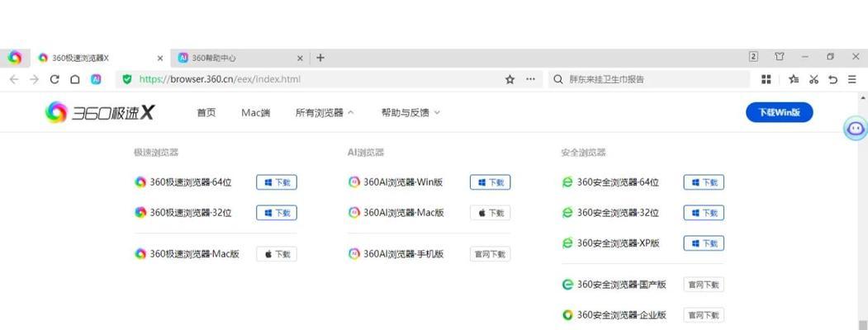The height and width of the screenshot is (330, 868).
Task: Expand the 帮助与反馈 dropdown menu
Action: point(410,113)
